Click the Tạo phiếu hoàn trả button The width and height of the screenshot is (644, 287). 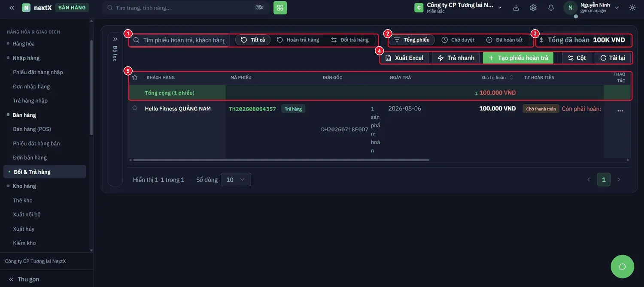tap(518, 58)
